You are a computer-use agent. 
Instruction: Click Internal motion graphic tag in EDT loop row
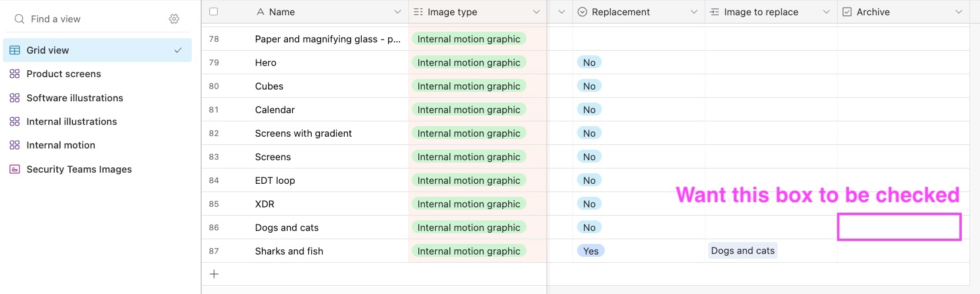click(469, 180)
